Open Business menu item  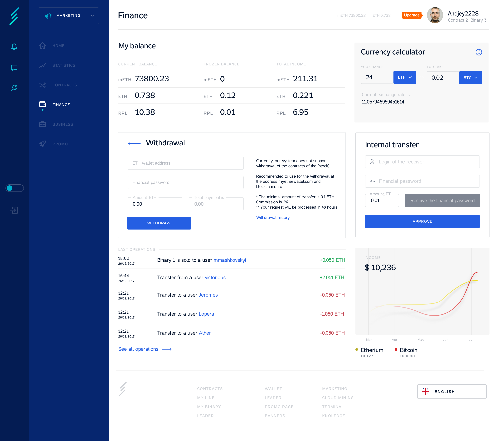coord(63,125)
